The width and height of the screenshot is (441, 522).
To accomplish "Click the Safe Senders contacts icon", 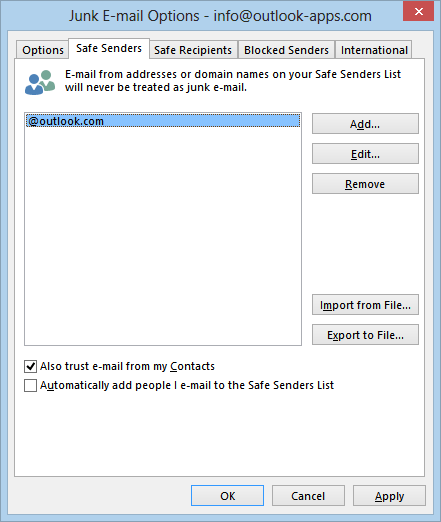I will 40,82.
